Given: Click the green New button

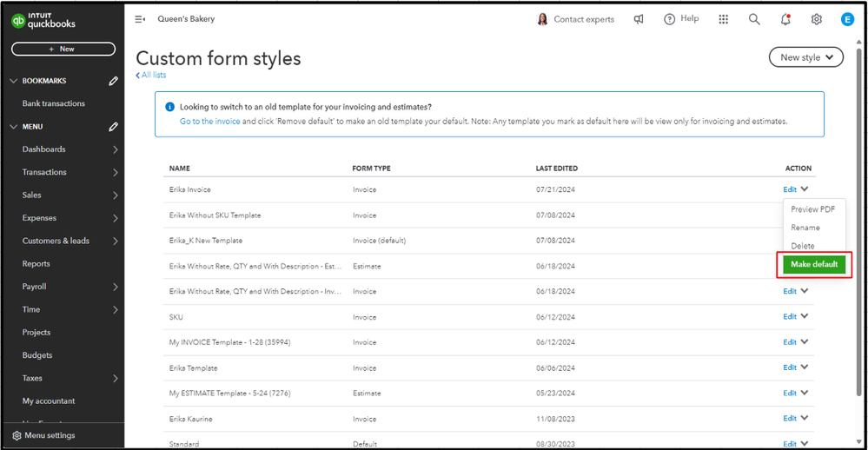Looking at the screenshot, I should (x=63, y=50).
